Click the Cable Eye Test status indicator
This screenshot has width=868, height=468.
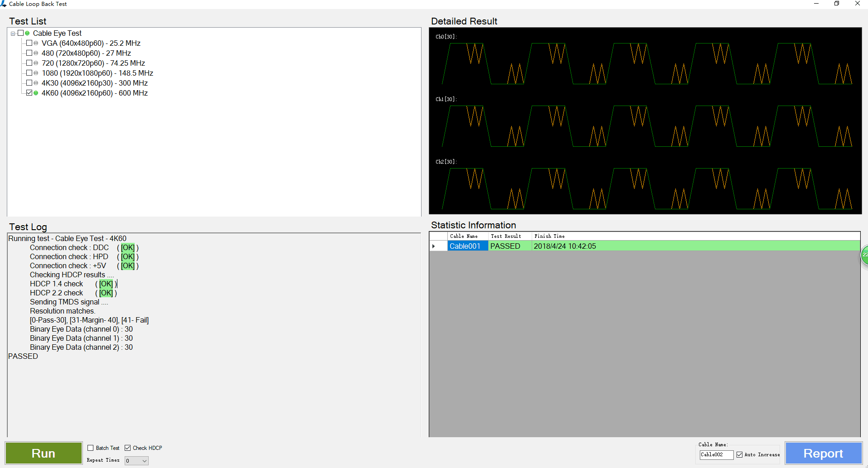[x=27, y=33]
